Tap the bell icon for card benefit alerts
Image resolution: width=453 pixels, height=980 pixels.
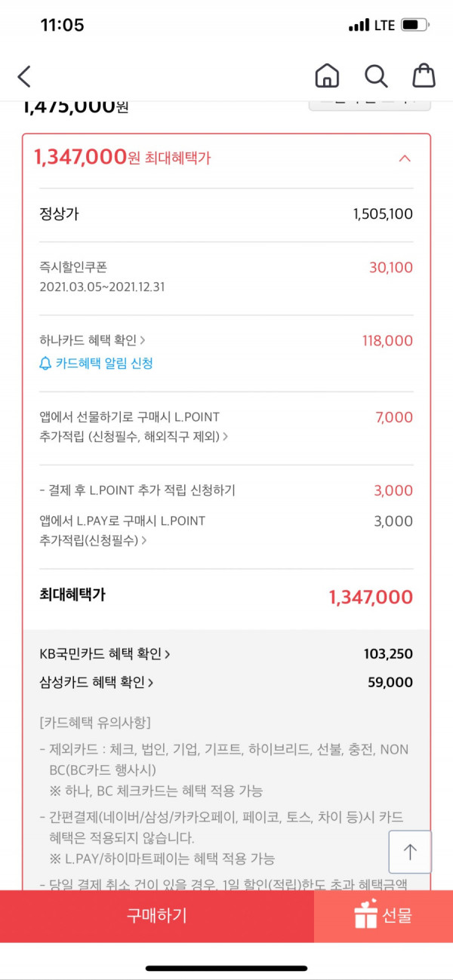click(45, 364)
